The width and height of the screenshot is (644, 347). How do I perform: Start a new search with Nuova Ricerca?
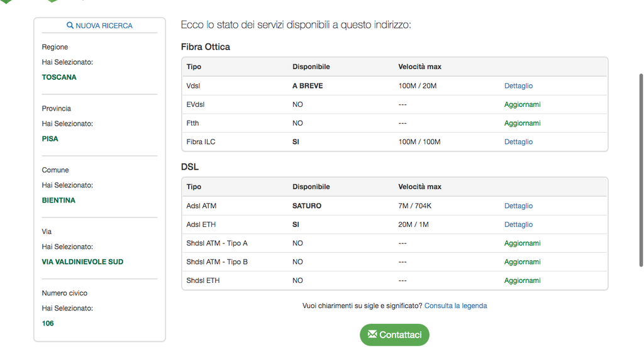coord(104,26)
